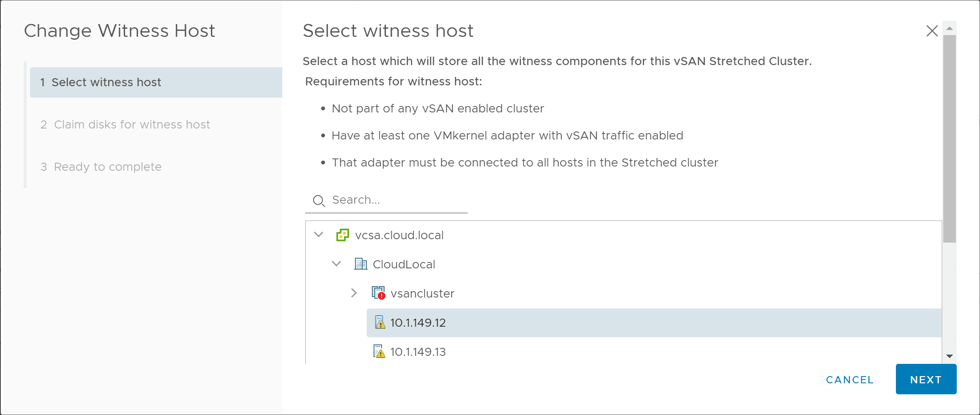Click the scroll down arrow
This screenshot has width=980, height=415.
[x=949, y=356]
